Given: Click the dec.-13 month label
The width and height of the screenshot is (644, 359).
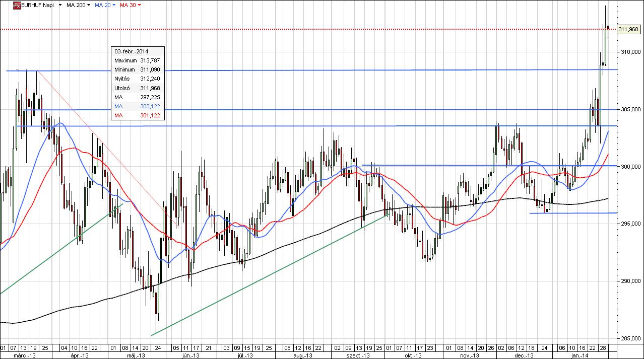Looking at the screenshot, I should [525, 355].
